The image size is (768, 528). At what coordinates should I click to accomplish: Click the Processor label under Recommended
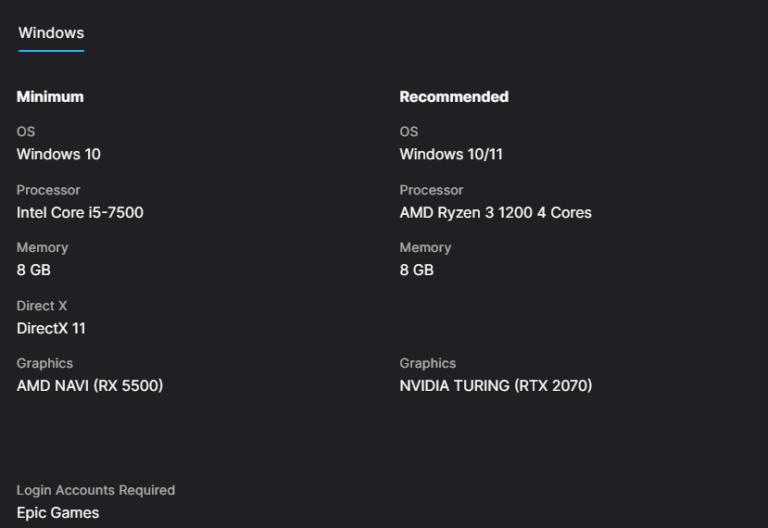coord(431,190)
